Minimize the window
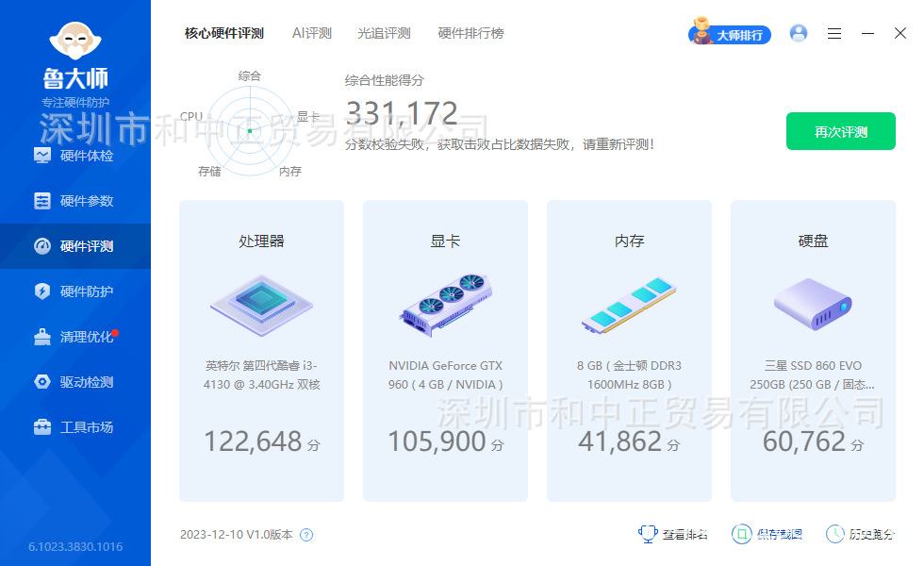This screenshot has height=566, width=924. pyautogui.click(x=867, y=33)
